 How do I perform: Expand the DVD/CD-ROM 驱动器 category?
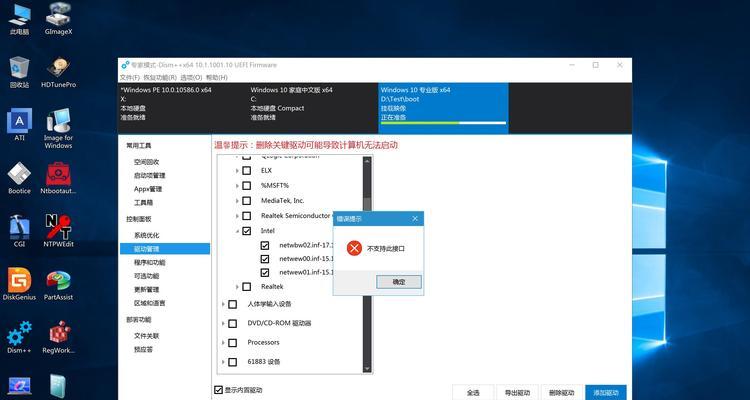click(223, 323)
